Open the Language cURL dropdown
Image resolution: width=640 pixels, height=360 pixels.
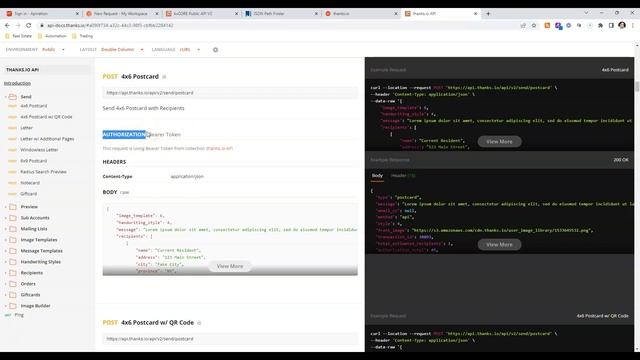pyautogui.click(x=190, y=50)
